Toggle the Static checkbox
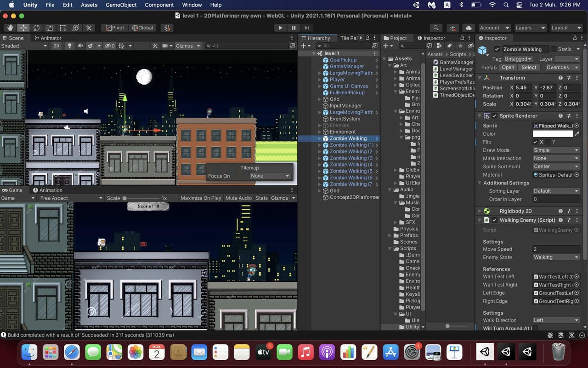Screen dimensions: 588x368 [x=554, y=49]
